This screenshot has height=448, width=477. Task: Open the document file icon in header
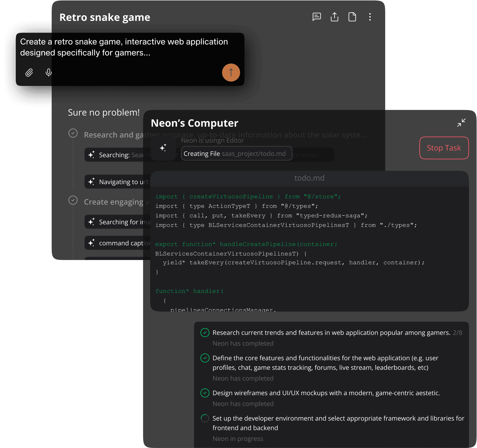[352, 17]
